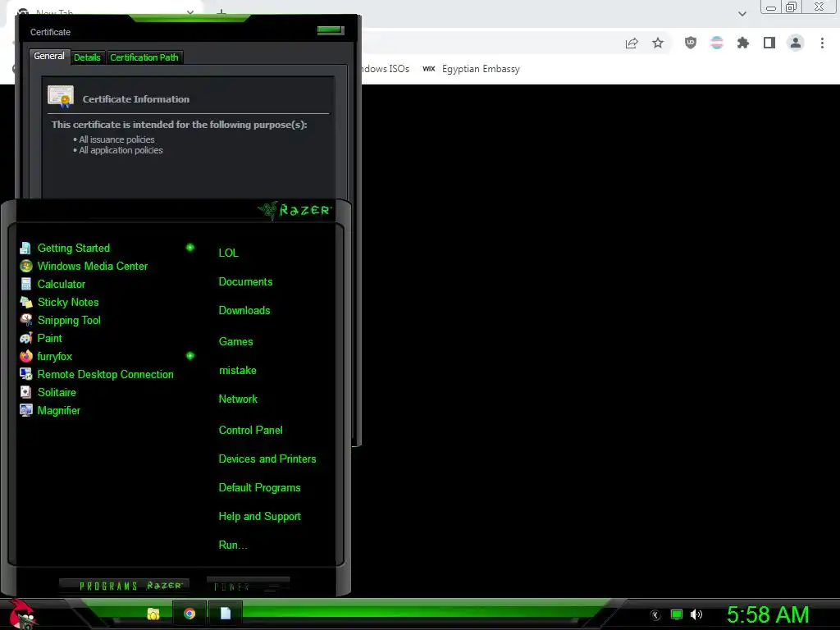840x630 pixels.
Task: Open Network from start menu
Action: pyautogui.click(x=238, y=399)
